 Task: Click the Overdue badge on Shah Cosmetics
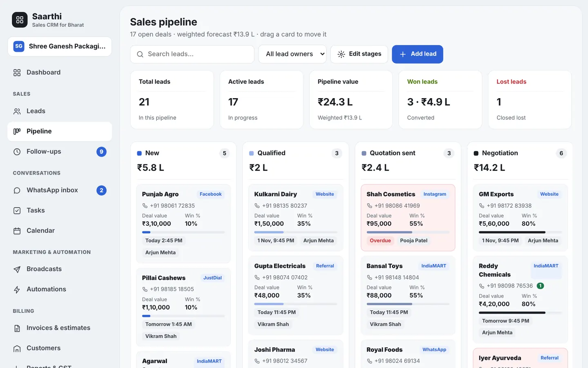pyautogui.click(x=380, y=240)
